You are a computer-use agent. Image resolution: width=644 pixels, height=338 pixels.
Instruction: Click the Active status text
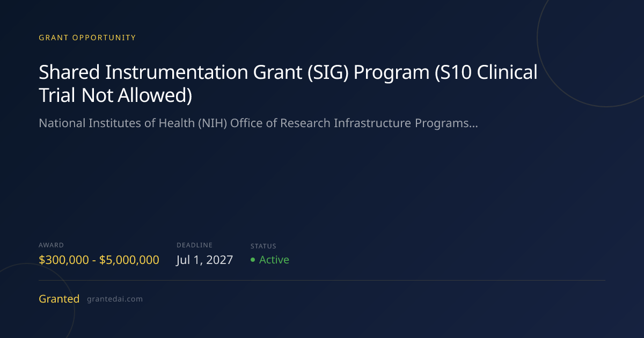click(274, 260)
